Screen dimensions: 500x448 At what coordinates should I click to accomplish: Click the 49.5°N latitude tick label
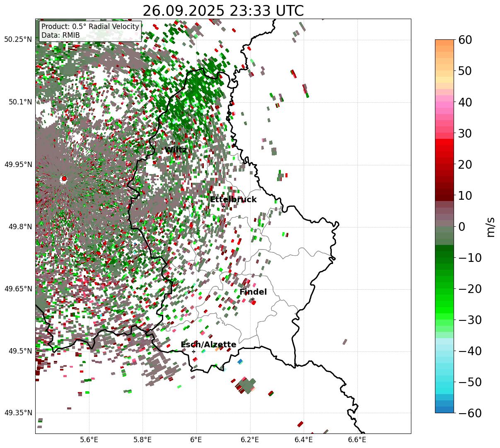20,351
